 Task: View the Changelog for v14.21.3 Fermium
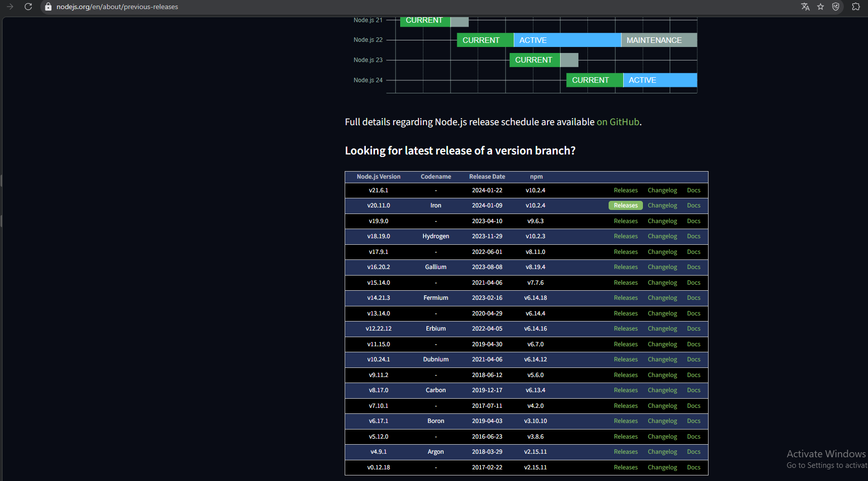tap(662, 298)
